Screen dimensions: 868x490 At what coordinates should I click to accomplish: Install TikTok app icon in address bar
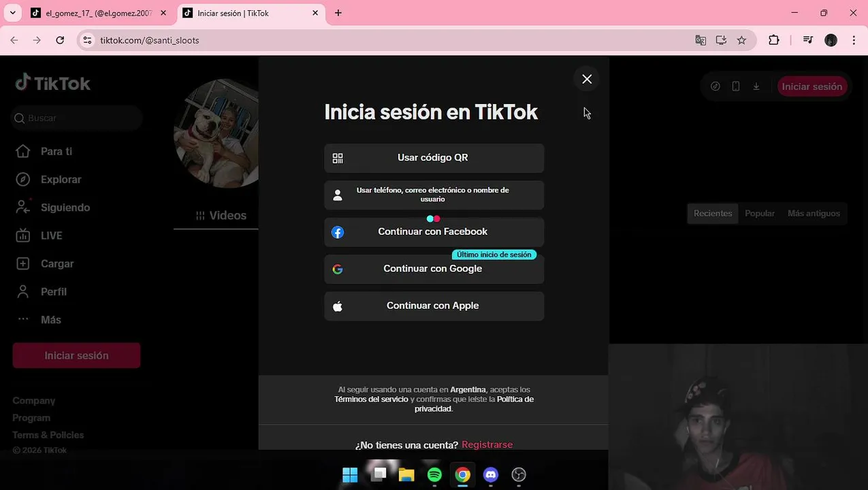pyautogui.click(x=721, y=40)
